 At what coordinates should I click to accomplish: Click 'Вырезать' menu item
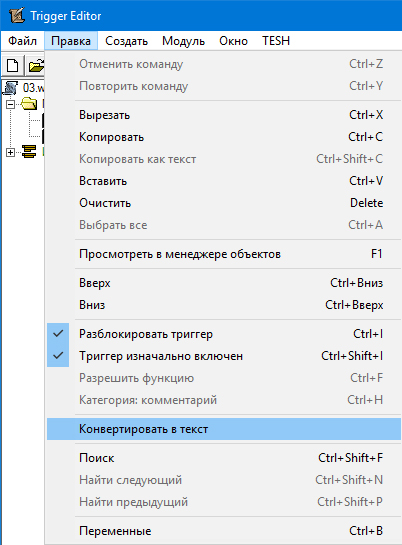pos(224,115)
